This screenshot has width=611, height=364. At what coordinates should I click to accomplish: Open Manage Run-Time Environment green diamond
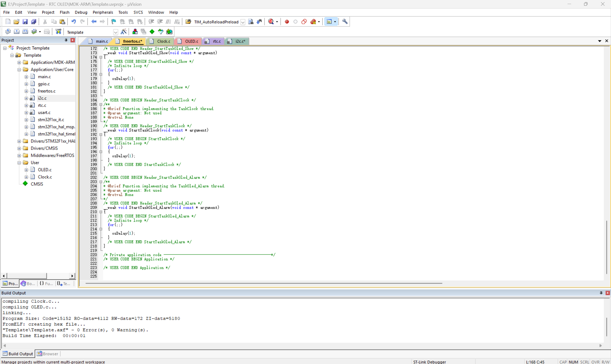[x=152, y=32]
